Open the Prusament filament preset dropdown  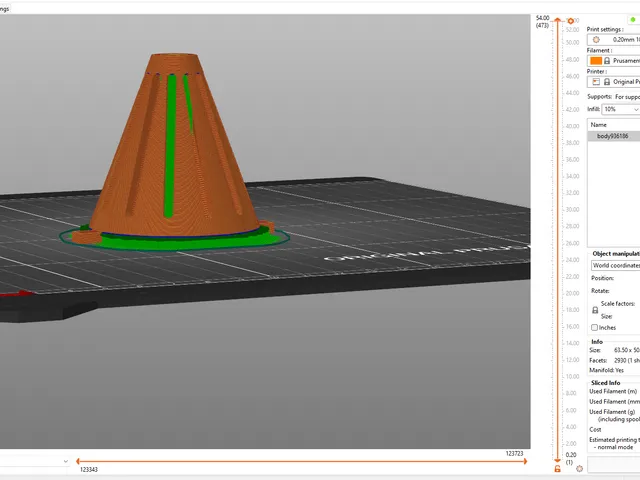click(x=614, y=60)
